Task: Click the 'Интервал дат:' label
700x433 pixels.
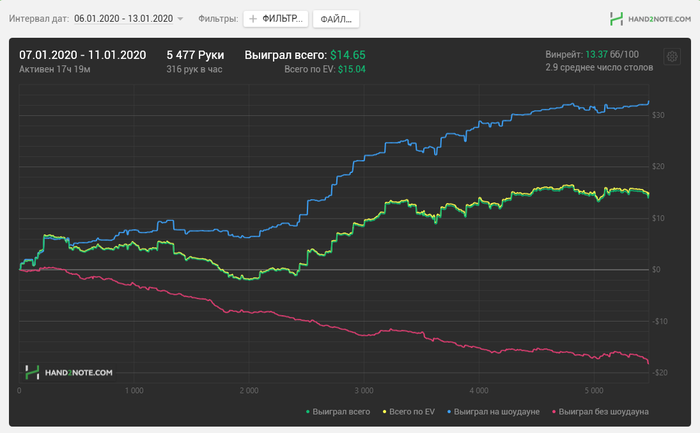Action: tap(39, 19)
